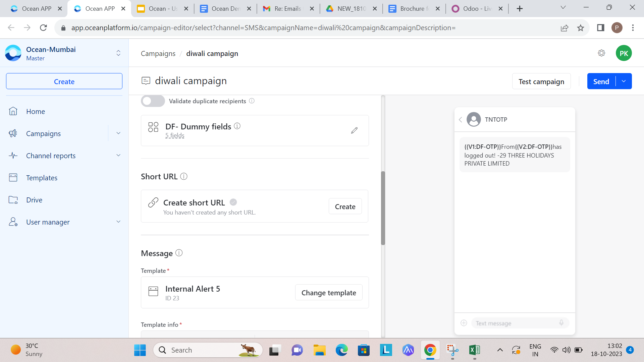644x362 pixels.
Task: Click the back arrow in phone preview
Action: 461,120
